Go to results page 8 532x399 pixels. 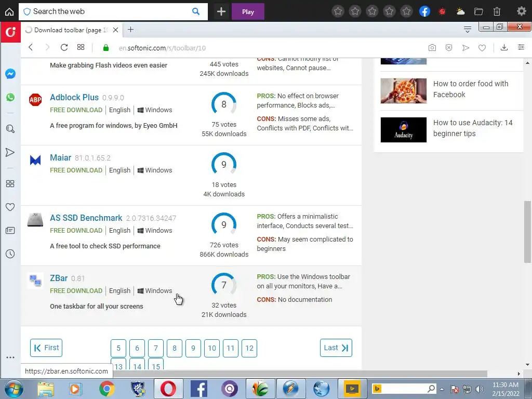click(x=175, y=348)
